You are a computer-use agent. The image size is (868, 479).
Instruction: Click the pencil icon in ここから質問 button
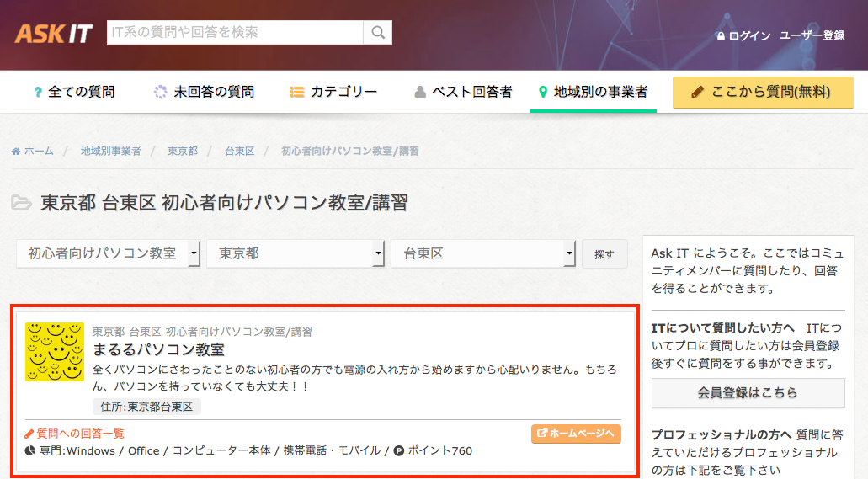697,92
